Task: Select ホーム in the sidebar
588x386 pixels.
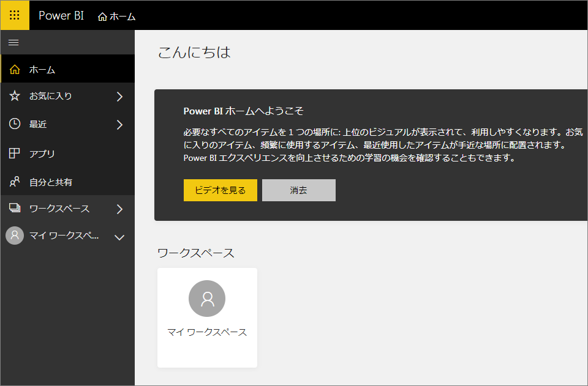Action: point(67,69)
